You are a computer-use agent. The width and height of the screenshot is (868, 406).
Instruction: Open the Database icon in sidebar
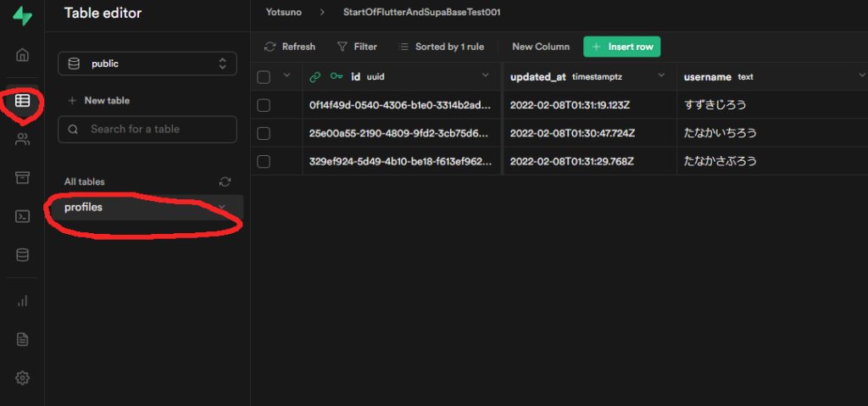pos(22,254)
